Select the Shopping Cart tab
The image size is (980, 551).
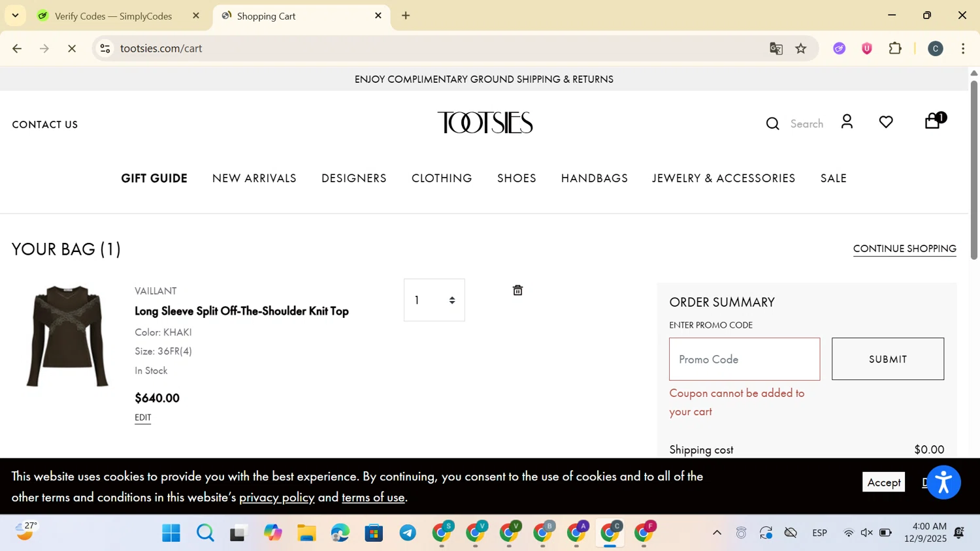(301, 16)
